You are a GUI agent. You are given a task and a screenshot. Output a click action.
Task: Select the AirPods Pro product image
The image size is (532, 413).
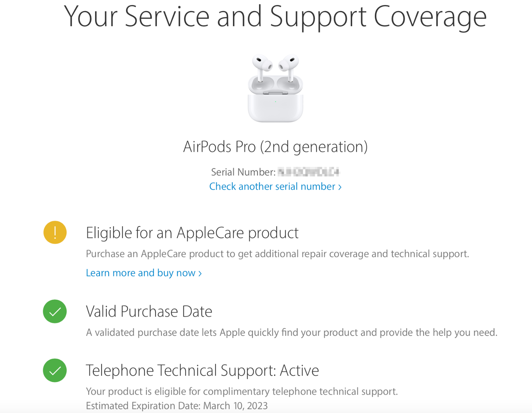pyautogui.click(x=275, y=88)
